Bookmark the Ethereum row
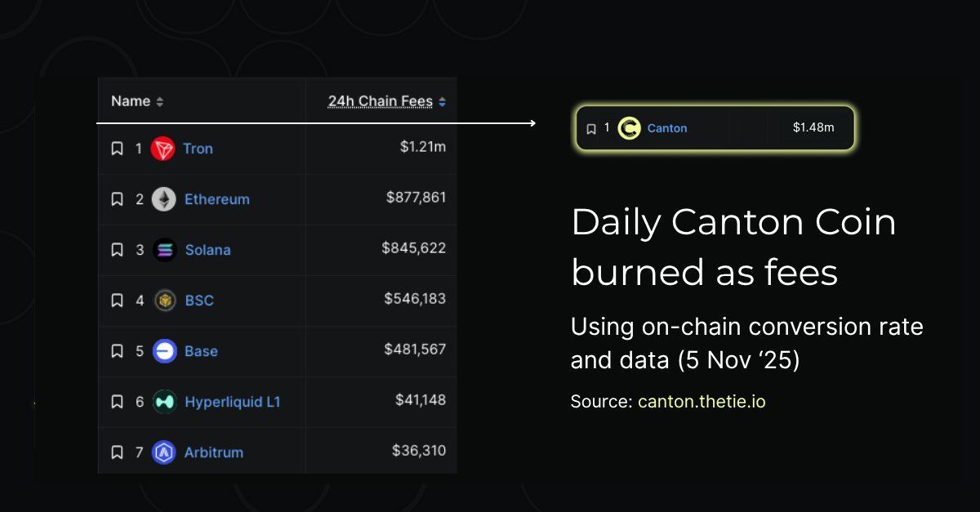 117,198
